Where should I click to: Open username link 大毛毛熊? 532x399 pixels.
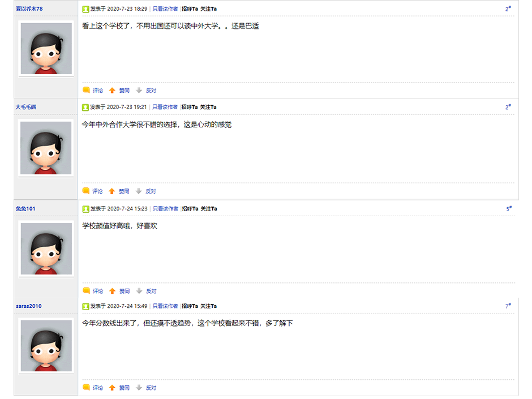[26, 107]
